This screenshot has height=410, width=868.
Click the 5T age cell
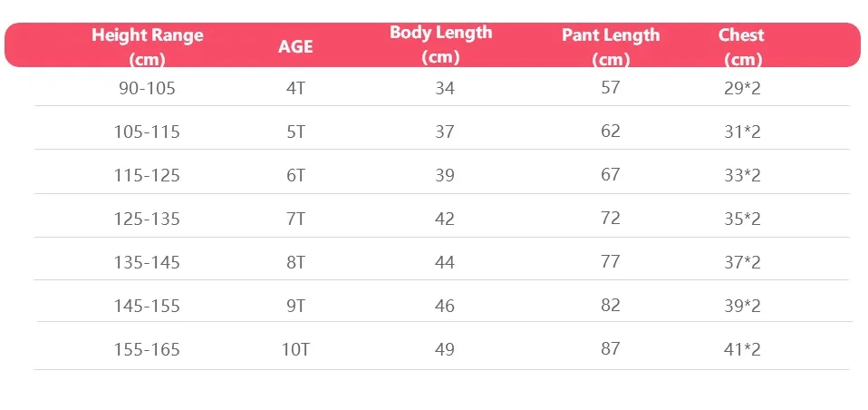(x=295, y=132)
